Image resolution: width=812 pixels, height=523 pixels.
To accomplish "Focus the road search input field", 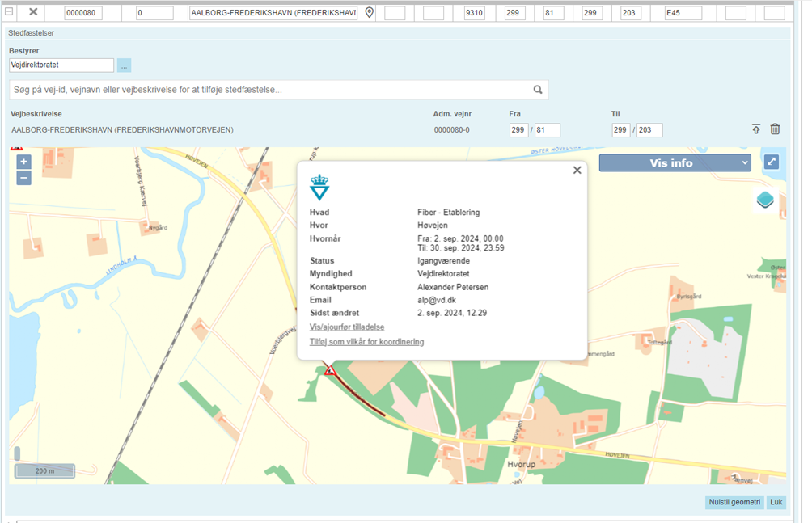I will pos(267,90).
